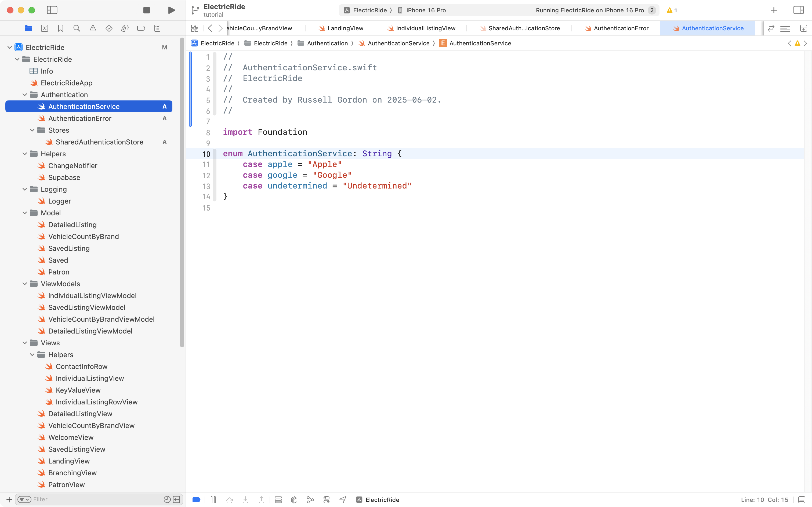Collapse the Model folder disclosure triangle

click(x=25, y=213)
